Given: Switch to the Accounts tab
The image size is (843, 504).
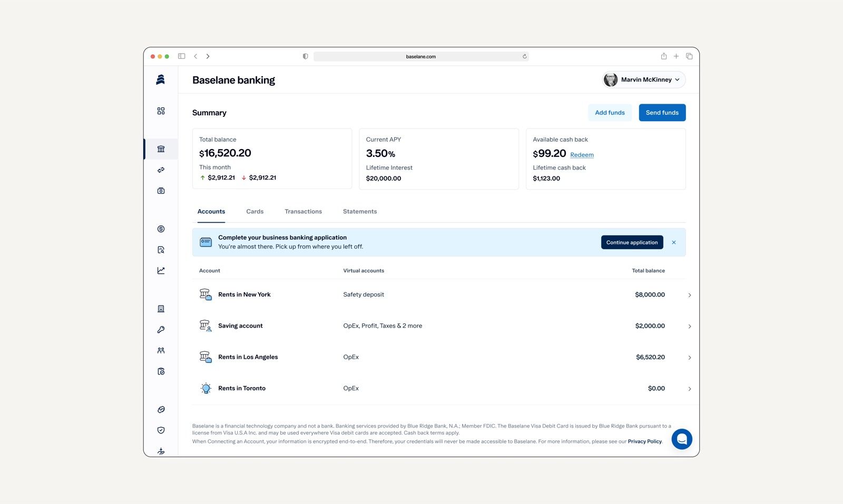Looking at the screenshot, I should [211, 212].
